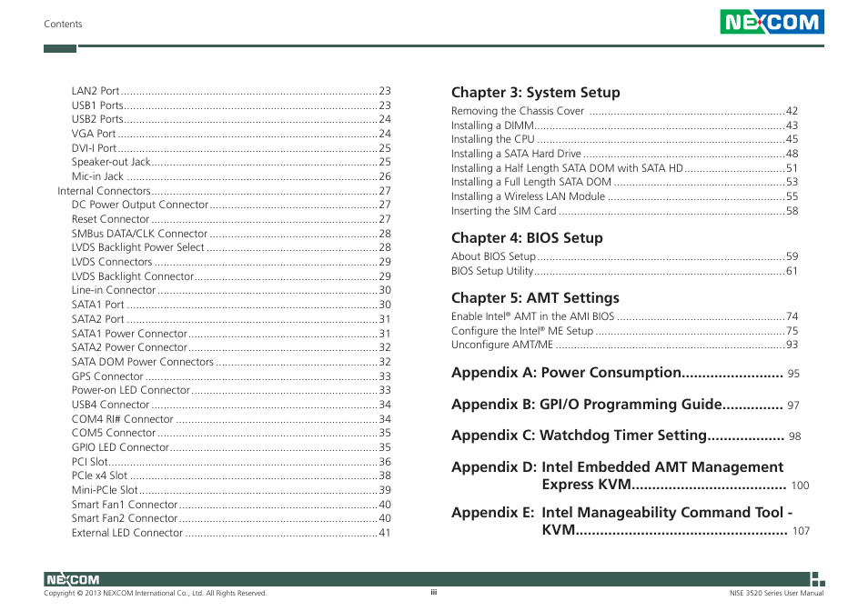Screen dimensions: 868x611
Task: Jump to Chapter 5: AMT Settings heading
Action: coord(535,298)
